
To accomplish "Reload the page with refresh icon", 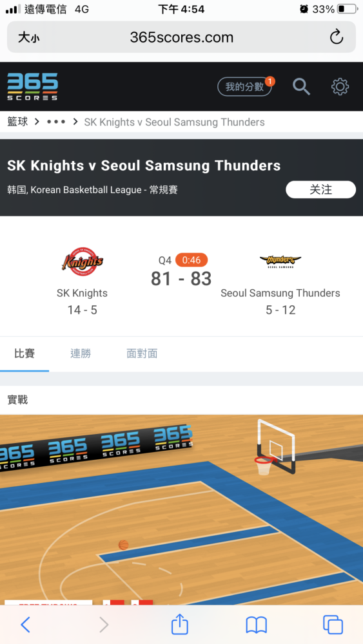I will (x=337, y=37).
